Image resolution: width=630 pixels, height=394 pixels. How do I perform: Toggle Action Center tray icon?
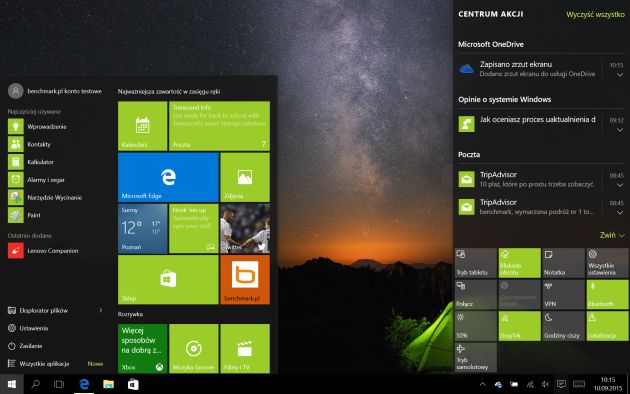pos(561,384)
